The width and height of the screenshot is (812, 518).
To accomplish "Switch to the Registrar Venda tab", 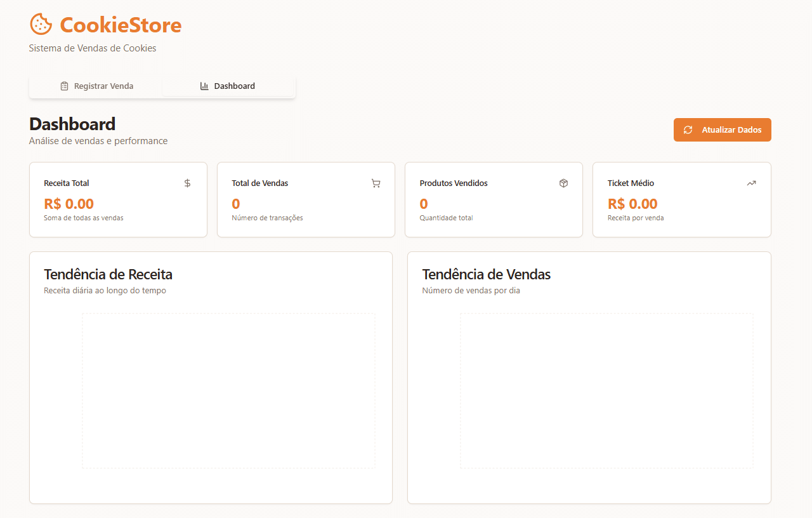I will [x=96, y=86].
